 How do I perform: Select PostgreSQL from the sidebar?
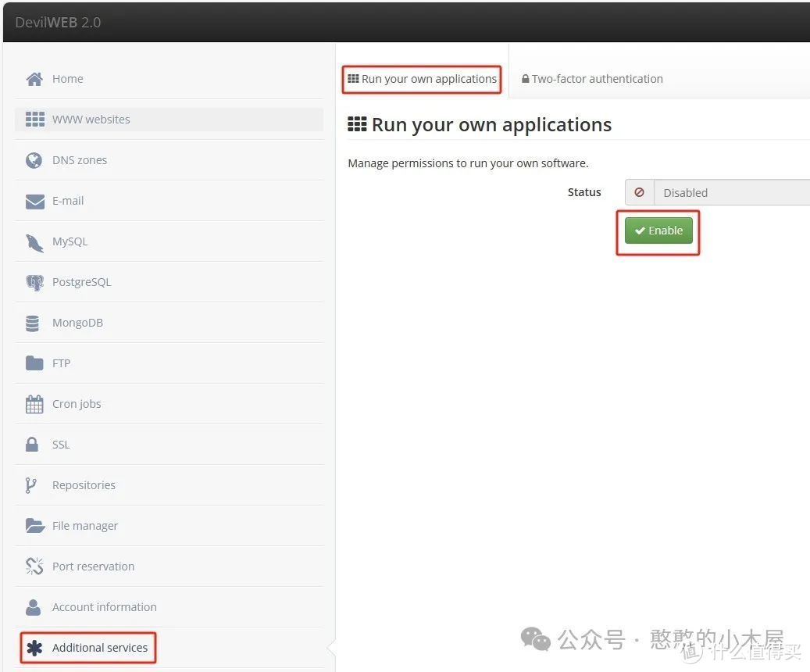(x=169, y=282)
